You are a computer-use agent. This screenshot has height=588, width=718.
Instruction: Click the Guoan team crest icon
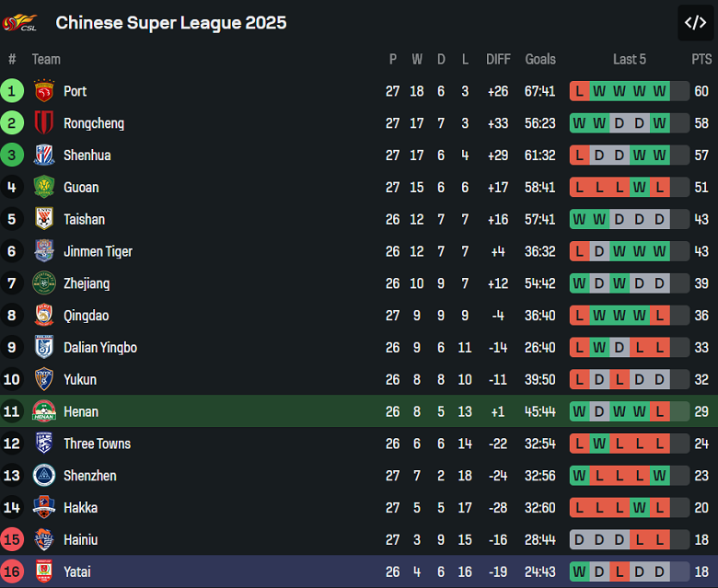pyautogui.click(x=44, y=188)
